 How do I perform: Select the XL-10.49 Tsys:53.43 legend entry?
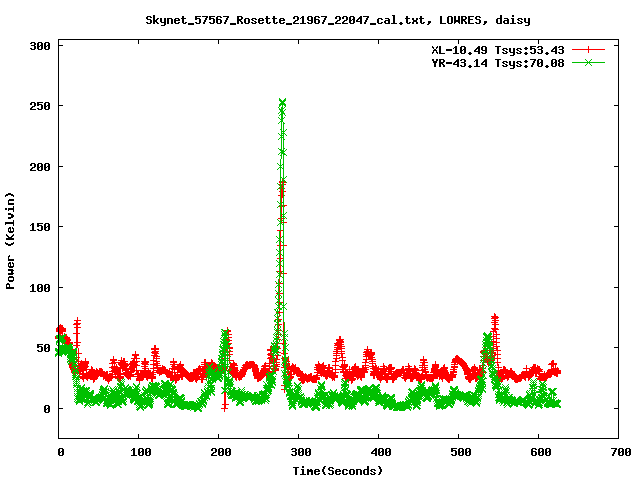coord(498,50)
